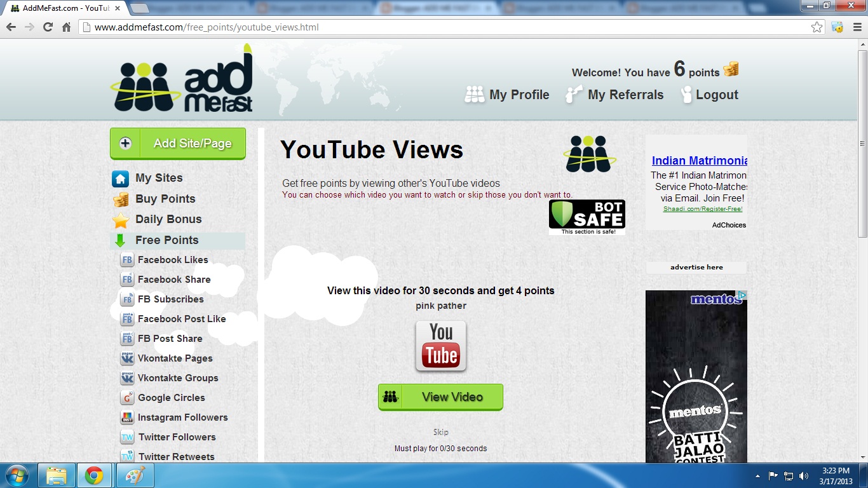The width and height of the screenshot is (868, 488).
Task: Click the Google Circles G+ icon
Action: click(x=127, y=398)
